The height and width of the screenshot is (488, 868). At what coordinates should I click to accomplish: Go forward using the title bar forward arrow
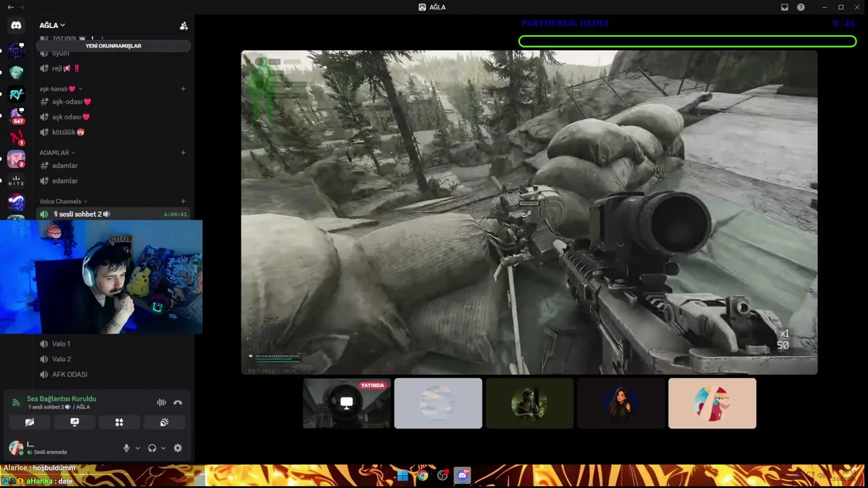click(x=20, y=7)
